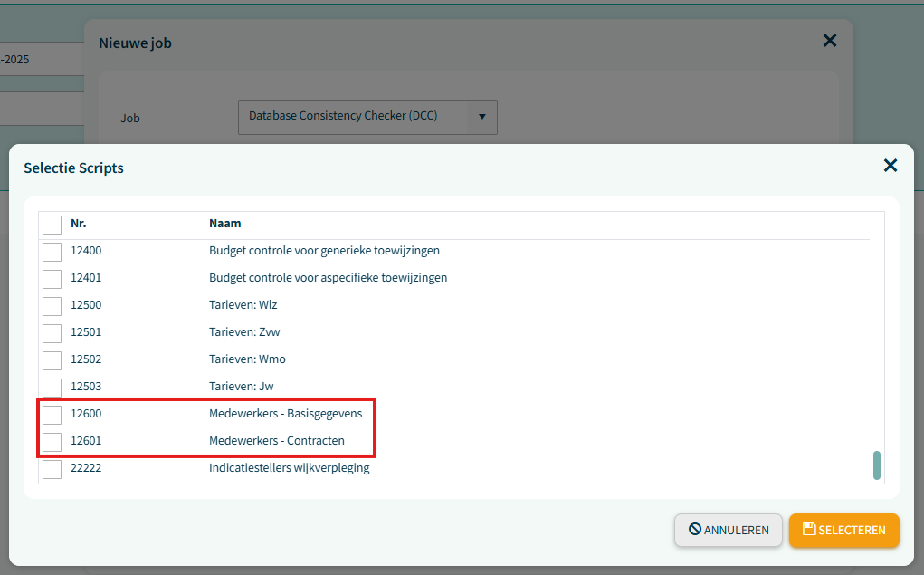The width and height of the screenshot is (924, 575).
Task: Check script 12400 Budget controle generieke
Action: point(52,251)
